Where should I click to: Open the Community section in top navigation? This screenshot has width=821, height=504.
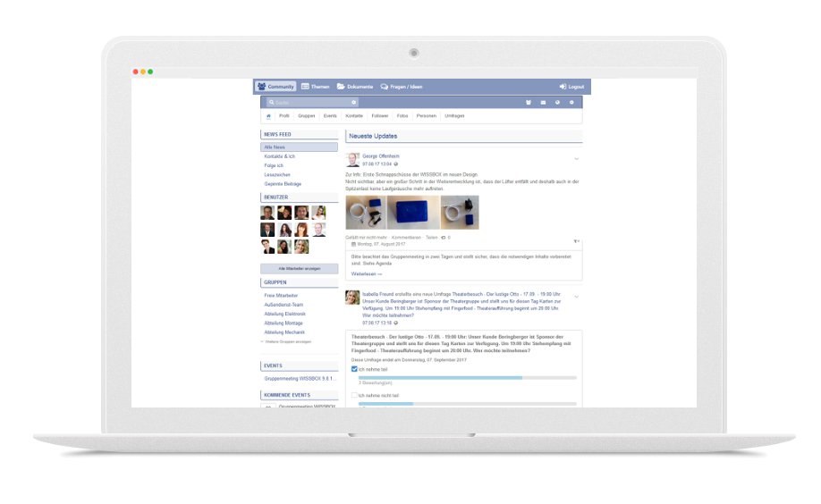[275, 87]
